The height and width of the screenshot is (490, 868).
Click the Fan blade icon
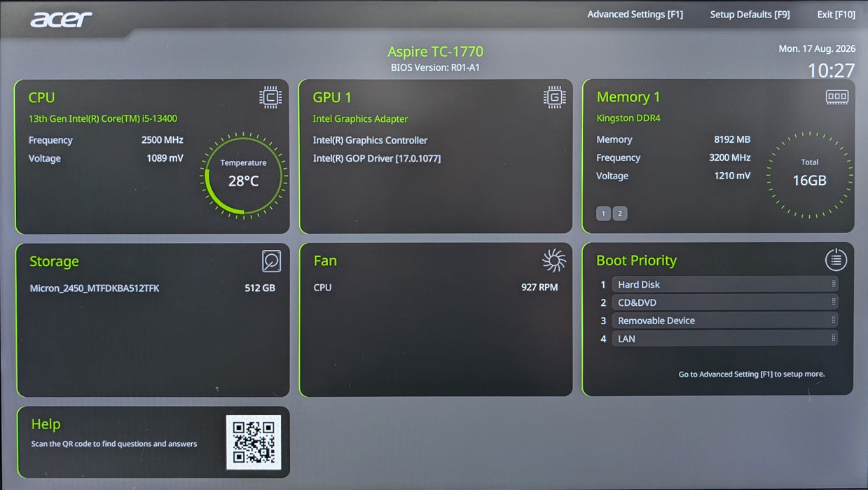553,260
